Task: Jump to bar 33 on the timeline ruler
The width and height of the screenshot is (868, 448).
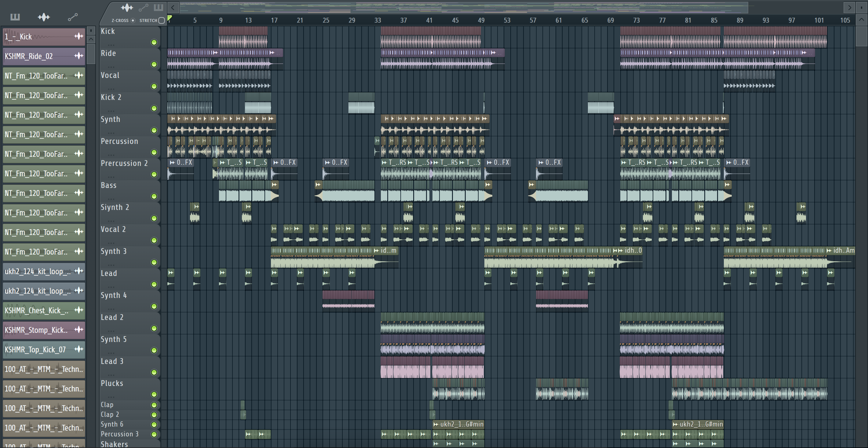Action: tap(378, 20)
